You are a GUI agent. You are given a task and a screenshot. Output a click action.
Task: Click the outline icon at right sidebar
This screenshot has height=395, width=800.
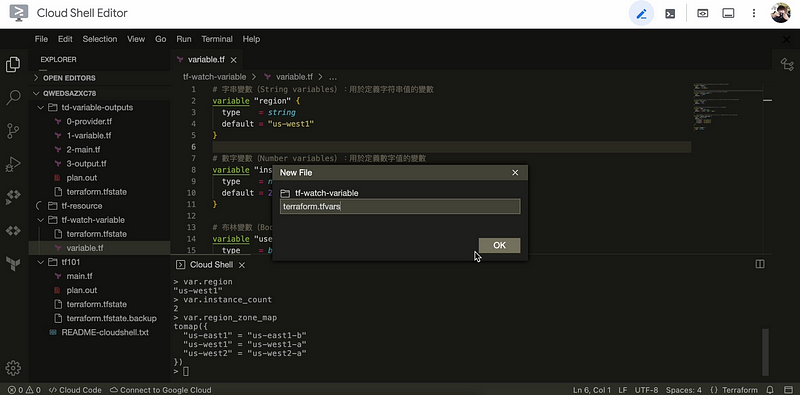787,64
